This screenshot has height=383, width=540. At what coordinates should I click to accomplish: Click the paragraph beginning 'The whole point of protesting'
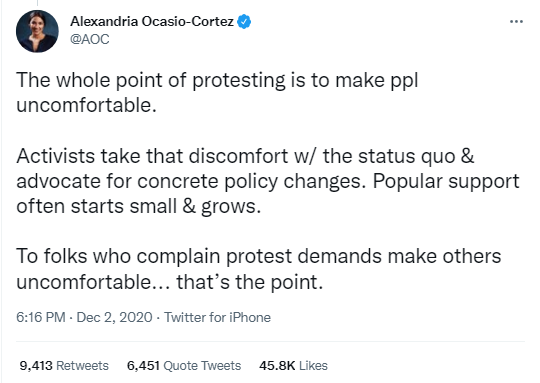tap(217, 92)
